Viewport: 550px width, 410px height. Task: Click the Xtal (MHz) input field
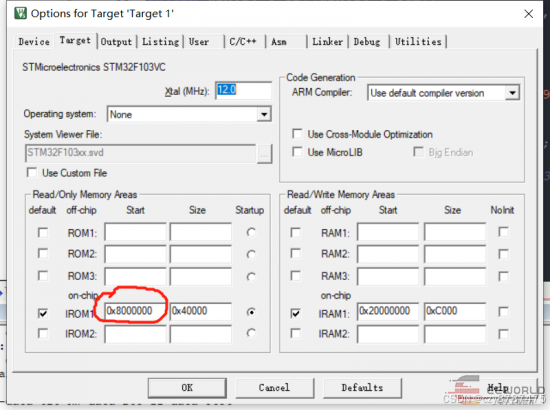click(243, 90)
